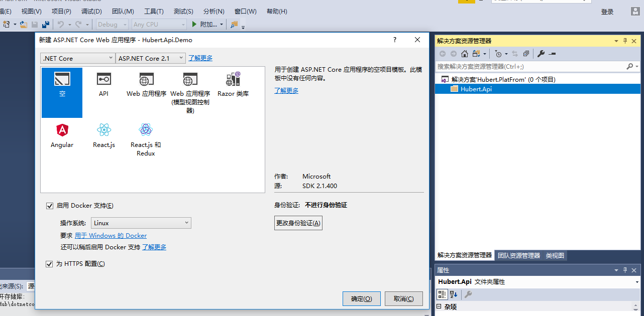Open Solution Explorer window options arrow
644x316 pixels.
[x=616, y=41]
